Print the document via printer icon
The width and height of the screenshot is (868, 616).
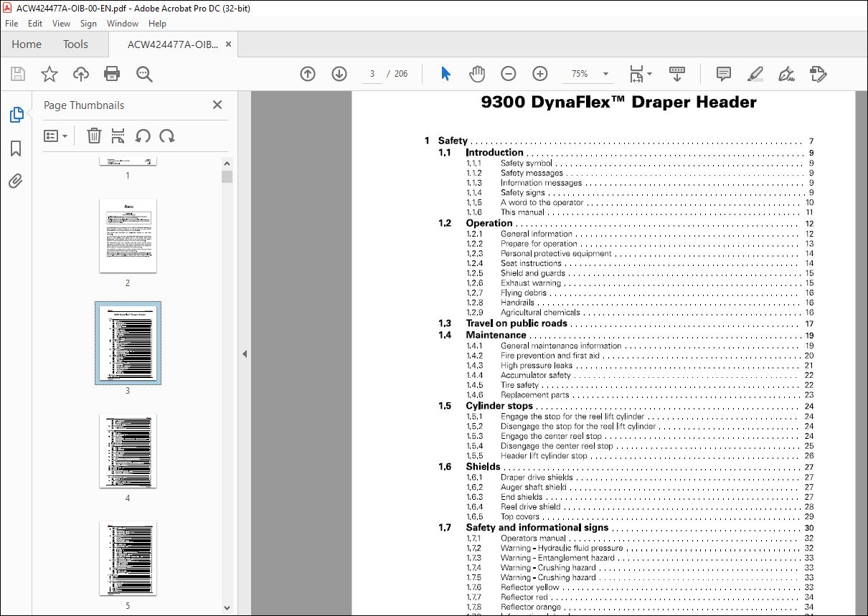click(112, 74)
